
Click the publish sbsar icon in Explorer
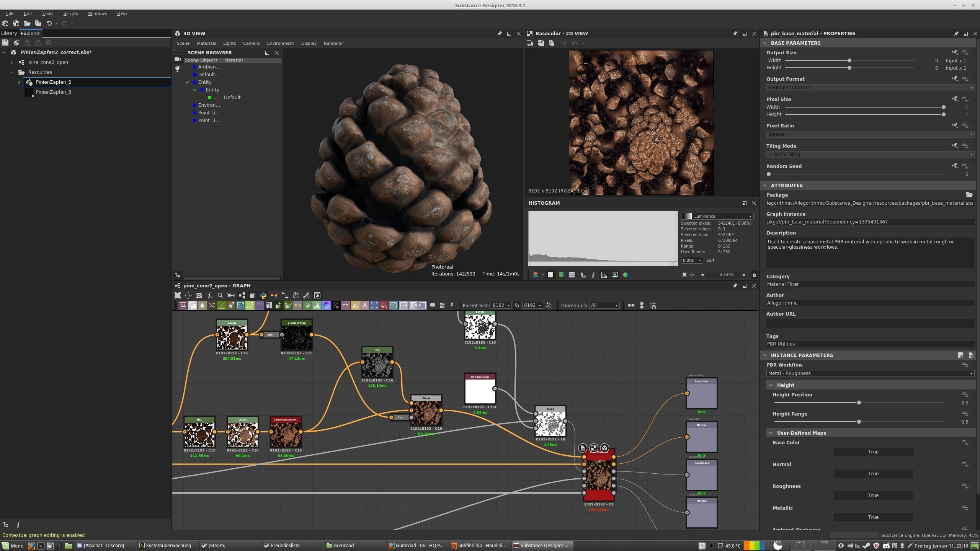coord(27,42)
